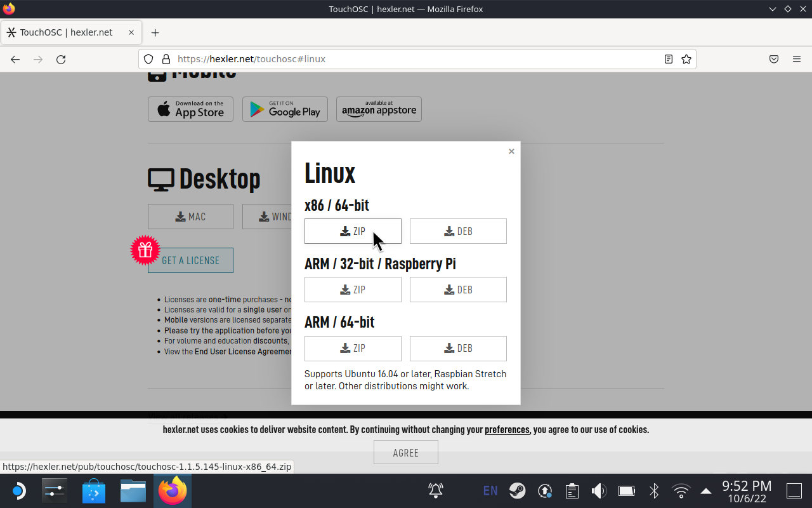Open the Wi-Fi network tray icon
This screenshot has width=812, height=508.
click(x=681, y=490)
